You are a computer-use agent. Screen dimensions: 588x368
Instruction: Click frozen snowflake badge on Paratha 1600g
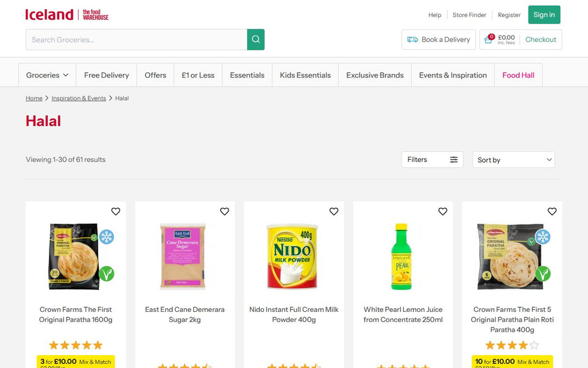point(106,237)
